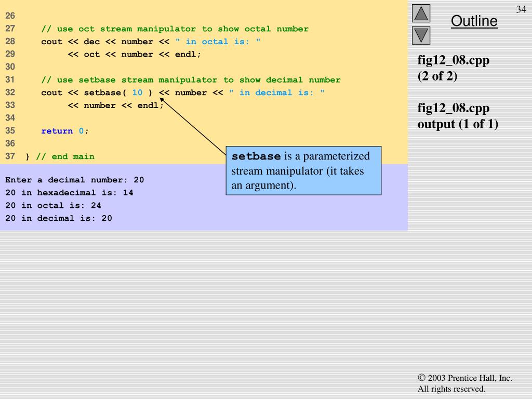Click the comment 'use oct stream manipulator' on line 27
Image resolution: width=532 pixels, height=399 pixels.
(175, 29)
